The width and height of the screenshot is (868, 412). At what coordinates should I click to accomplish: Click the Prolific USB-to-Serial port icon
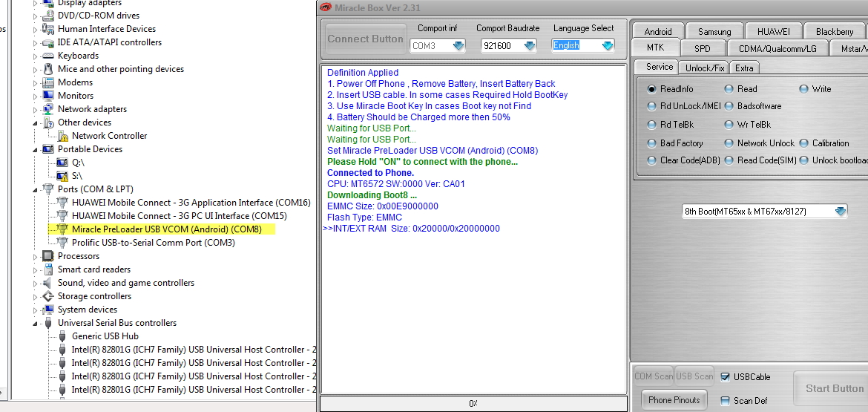pos(62,243)
